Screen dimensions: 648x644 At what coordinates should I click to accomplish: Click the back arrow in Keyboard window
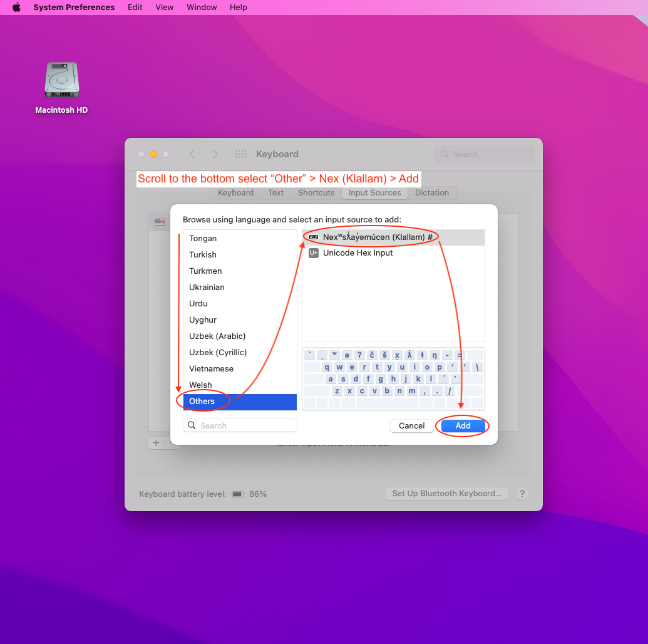coord(192,154)
